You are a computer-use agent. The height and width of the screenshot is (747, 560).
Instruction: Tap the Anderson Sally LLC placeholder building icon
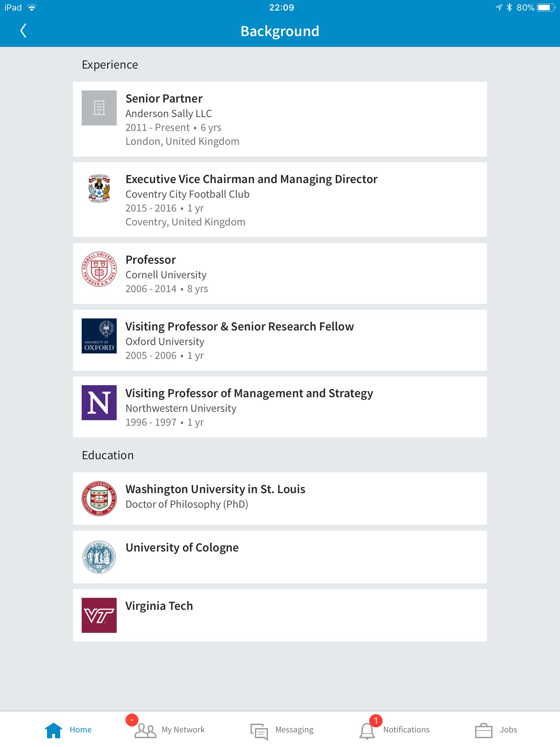point(99,108)
